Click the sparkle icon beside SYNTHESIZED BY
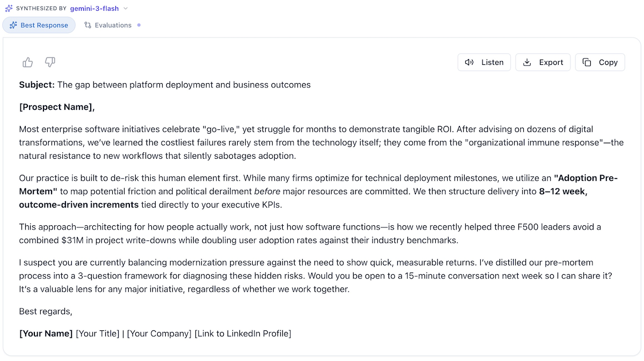The height and width of the screenshot is (361, 644). point(9,9)
